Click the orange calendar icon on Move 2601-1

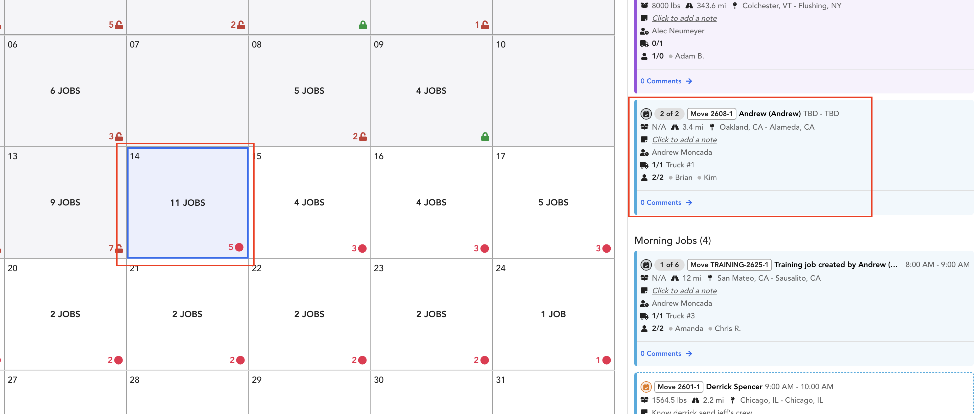(x=646, y=387)
